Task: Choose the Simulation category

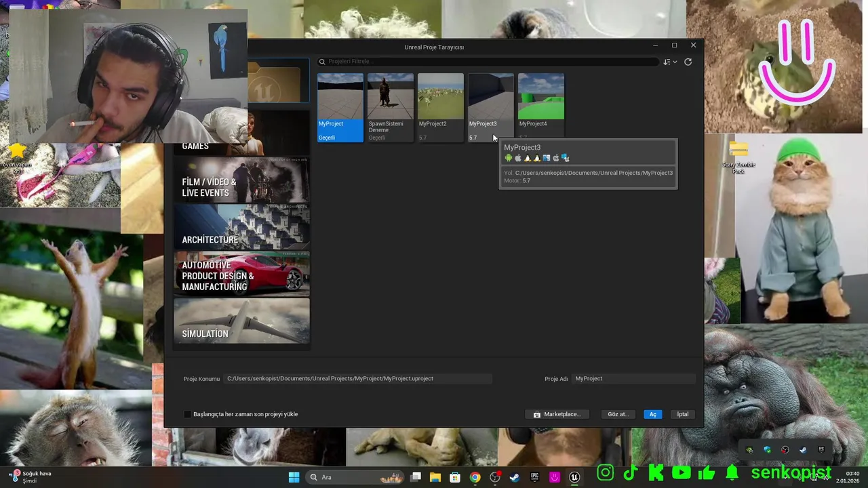Action: tap(241, 321)
